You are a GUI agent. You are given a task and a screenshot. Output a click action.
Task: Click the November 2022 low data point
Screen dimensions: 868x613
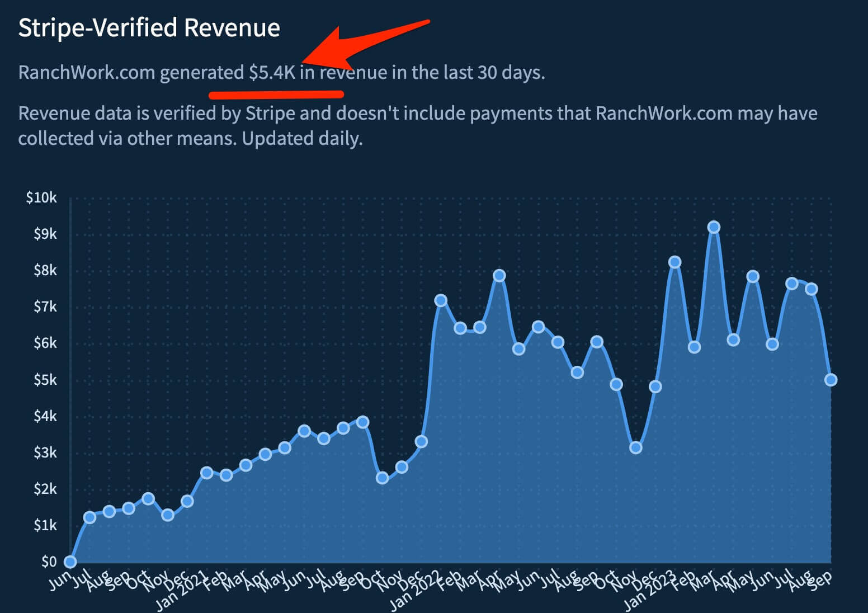635,447
